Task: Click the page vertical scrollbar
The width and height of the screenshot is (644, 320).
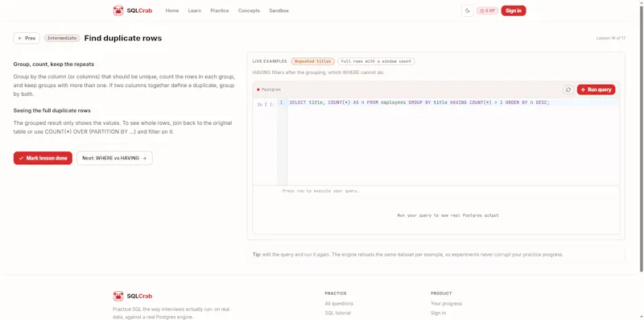Action: (641, 138)
